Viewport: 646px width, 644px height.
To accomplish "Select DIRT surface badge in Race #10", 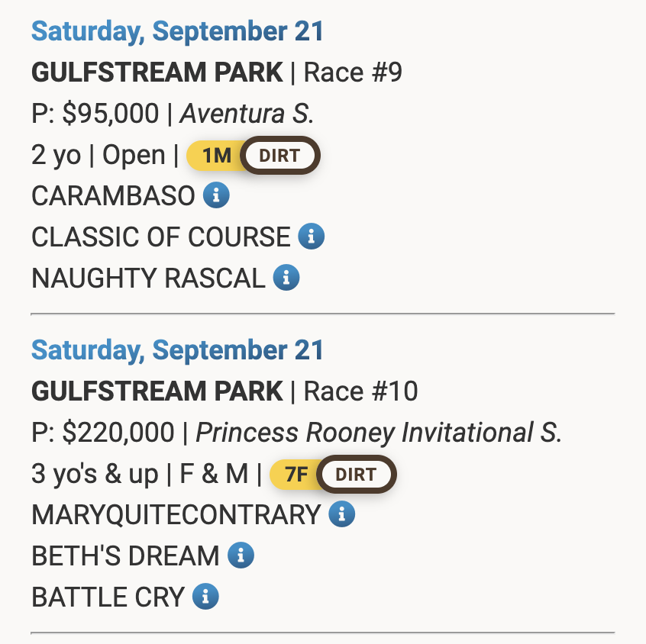I will click(356, 474).
